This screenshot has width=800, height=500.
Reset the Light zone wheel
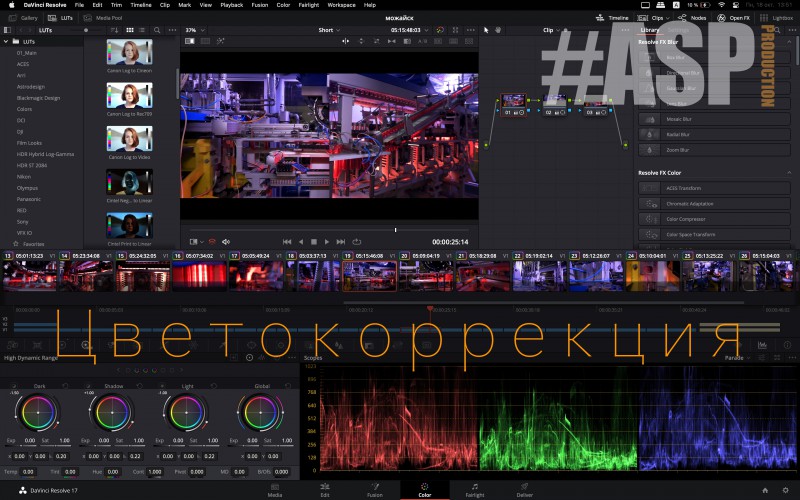tap(214, 386)
